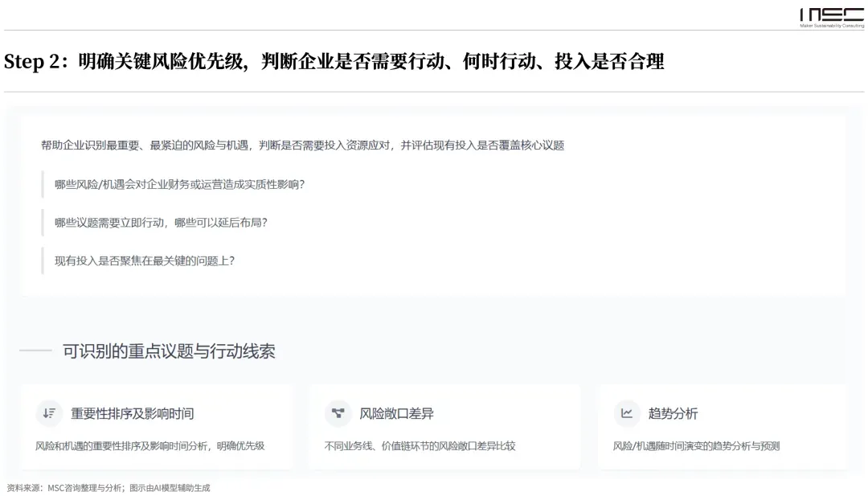Open the 风险敞口差异 card title
The height and width of the screenshot is (496, 868).
tap(396, 414)
